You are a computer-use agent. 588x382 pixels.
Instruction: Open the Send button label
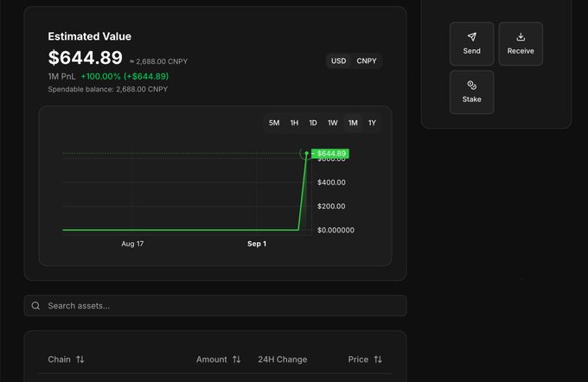click(x=472, y=51)
